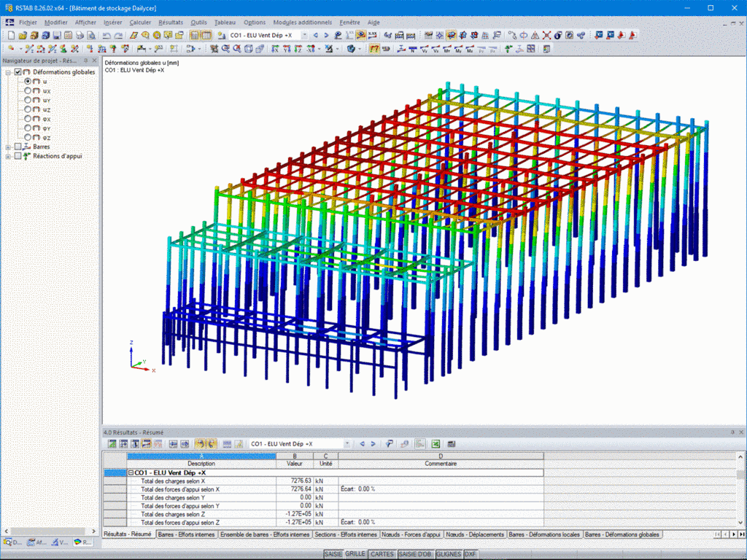Viewport: 747px width, 560px height.
Task: Click the GRILLE status bar button
Action: [x=355, y=554]
